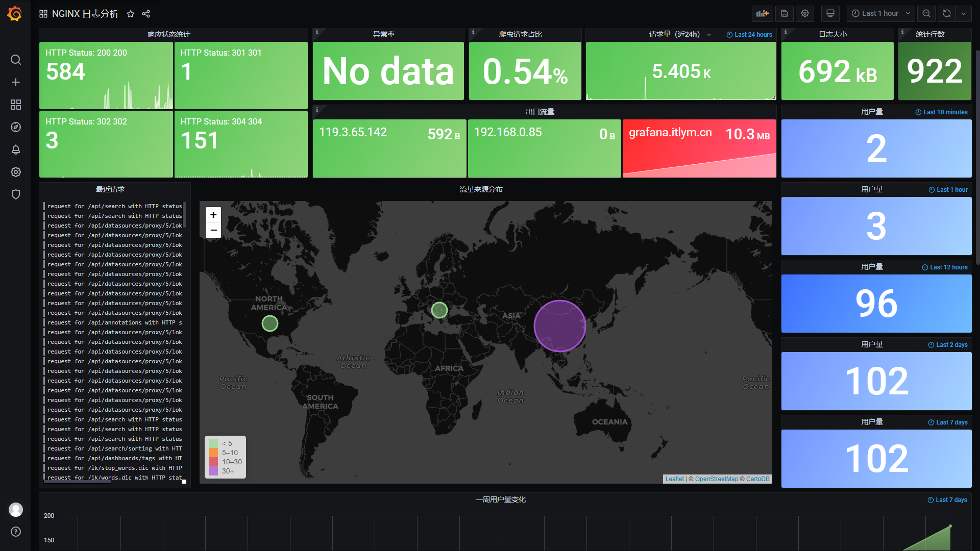The height and width of the screenshot is (551, 980).
Task: Click the add panel icon in toolbar
Action: coord(762,14)
